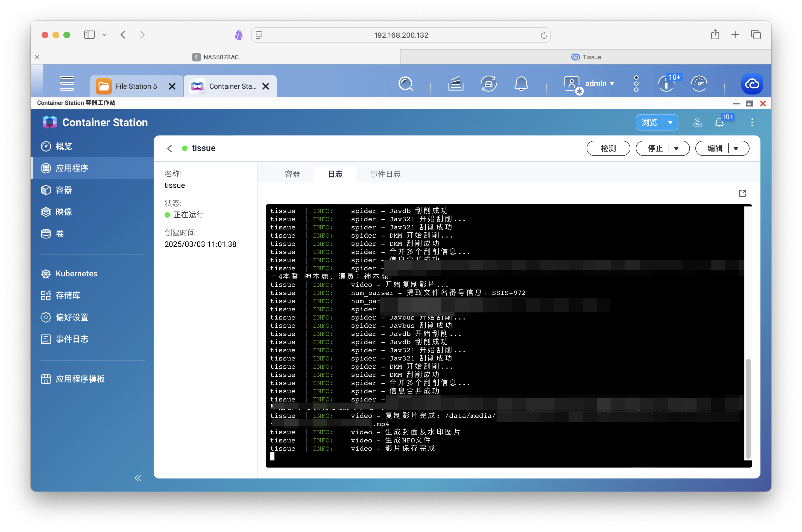This screenshot has height=532, width=802.
Task: Open Container Station stacked layers toolbar icon
Action: (697, 122)
